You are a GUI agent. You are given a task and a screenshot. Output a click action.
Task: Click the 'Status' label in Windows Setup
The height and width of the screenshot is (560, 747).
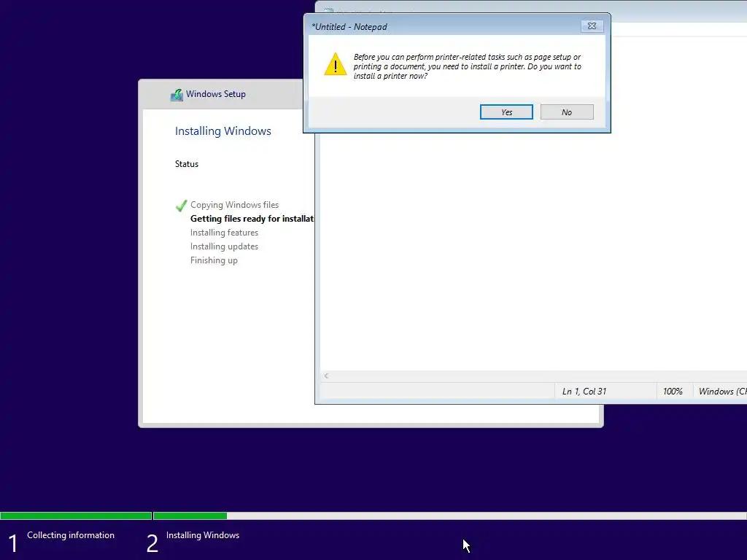(187, 164)
